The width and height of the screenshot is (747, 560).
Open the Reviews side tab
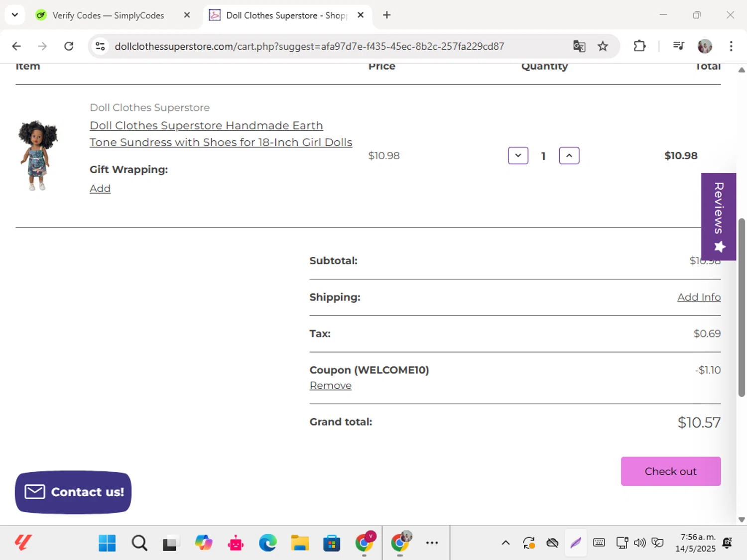[x=719, y=217]
